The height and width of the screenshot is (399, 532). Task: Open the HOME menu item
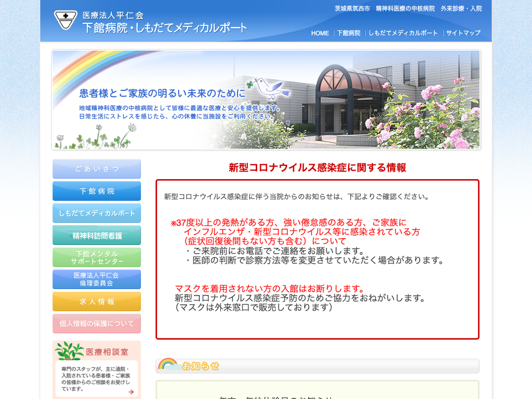[320, 33]
